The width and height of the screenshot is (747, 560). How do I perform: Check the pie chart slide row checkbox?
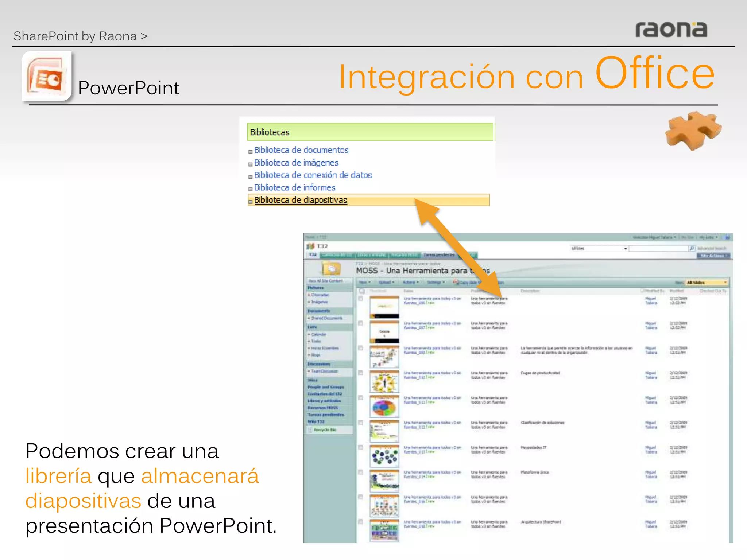[x=361, y=398]
